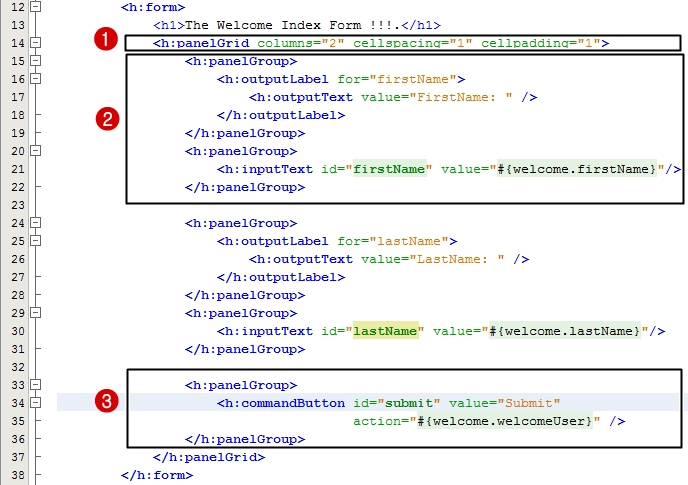688x485 pixels.
Task: Click the #{welcome.welcomeUser} action expression
Action: (505, 421)
